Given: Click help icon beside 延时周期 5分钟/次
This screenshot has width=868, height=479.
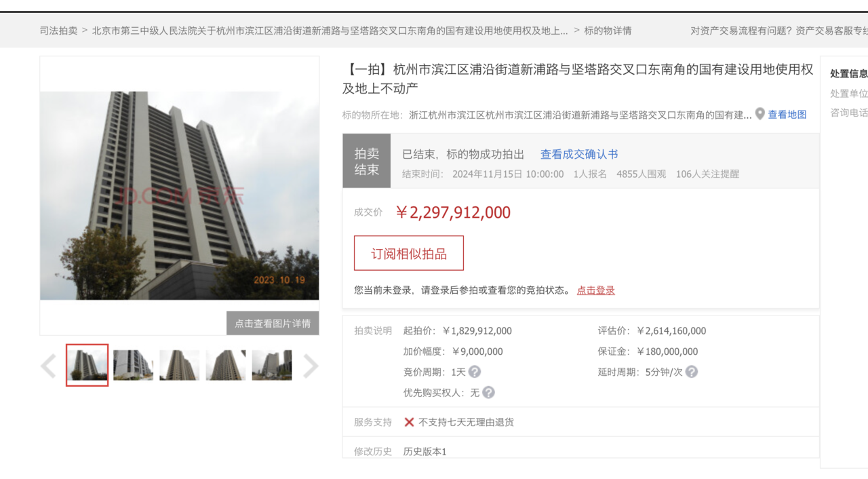Looking at the screenshot, I should (x=691, y=372).
